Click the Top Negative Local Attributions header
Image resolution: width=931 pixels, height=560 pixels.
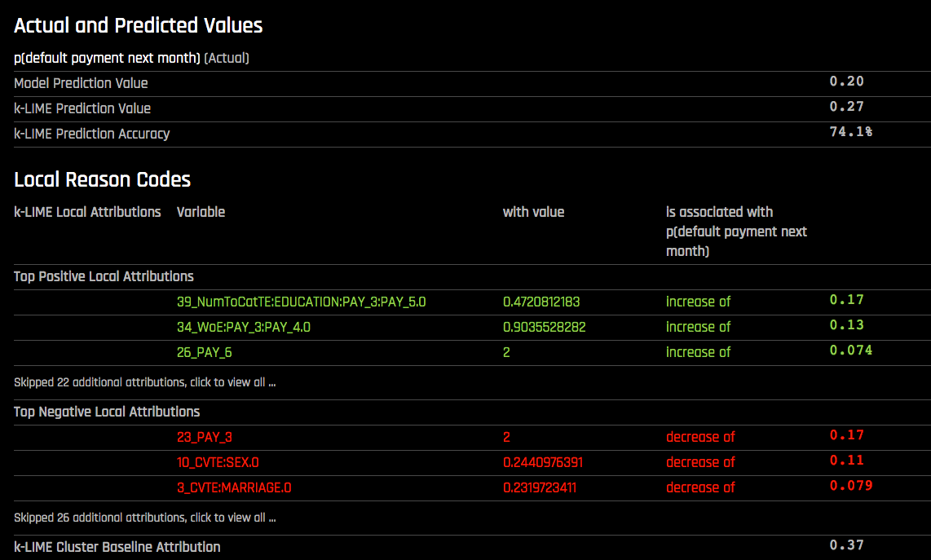[x=107, y=412]
